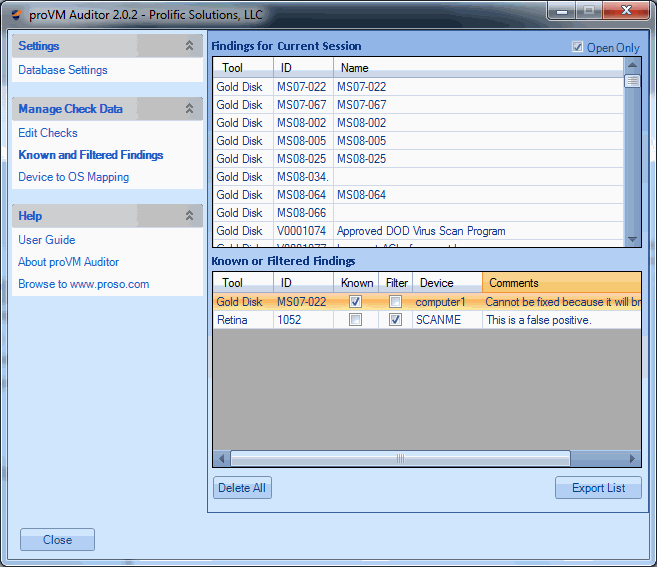
Task: Click the Device column header
Action: click(x=447, y=283)
